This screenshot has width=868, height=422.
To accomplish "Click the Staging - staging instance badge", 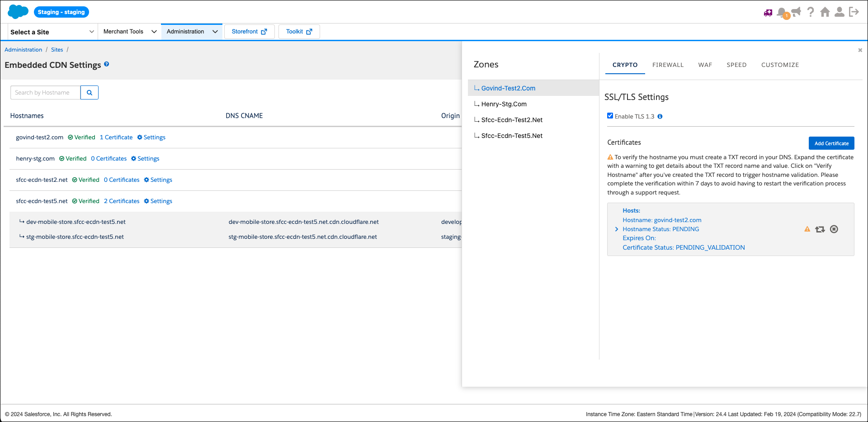I will tap(61, 12).
